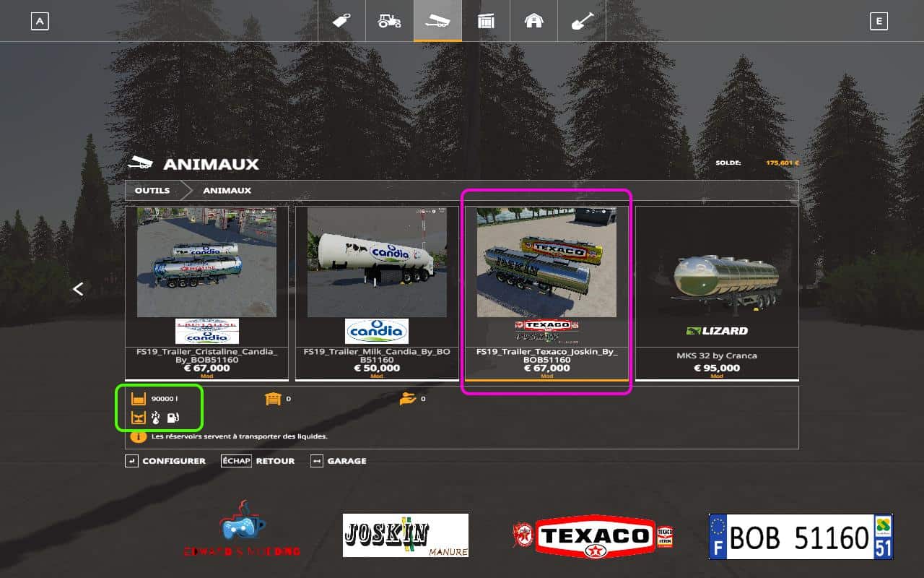Go to previous page with left arrow
This screenshot has width=924, height=578.
(78, 289)
